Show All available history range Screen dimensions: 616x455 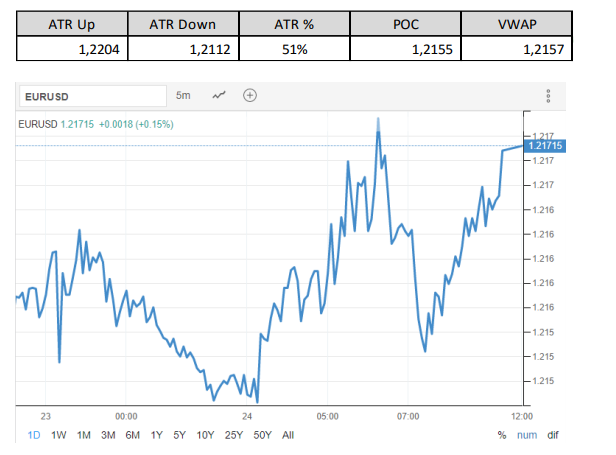(288, 435)
